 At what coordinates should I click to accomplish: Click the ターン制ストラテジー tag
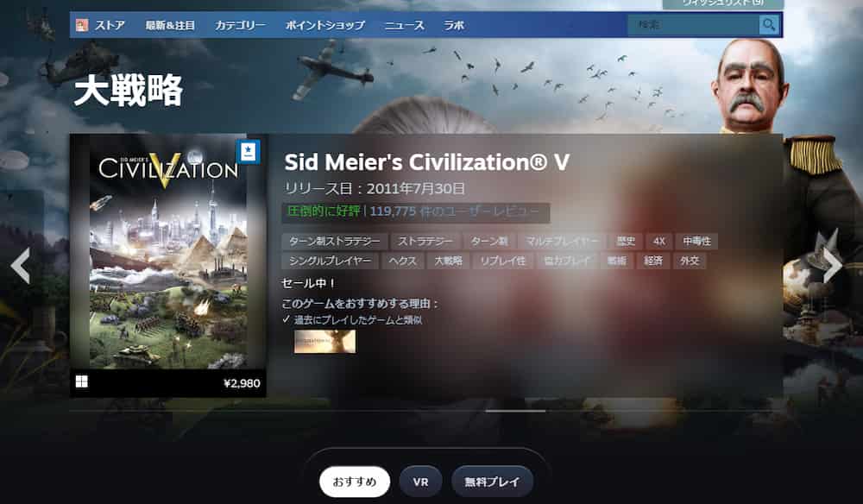(x=334, y=241)
